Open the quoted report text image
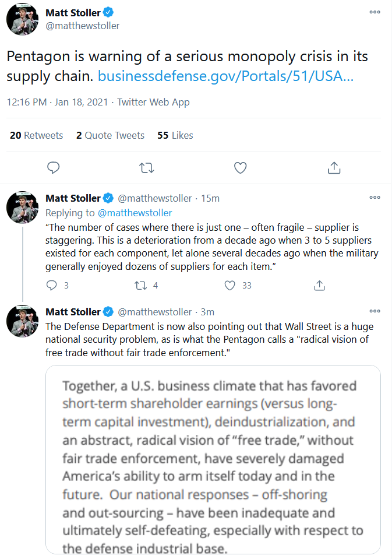 pos(213,459)
